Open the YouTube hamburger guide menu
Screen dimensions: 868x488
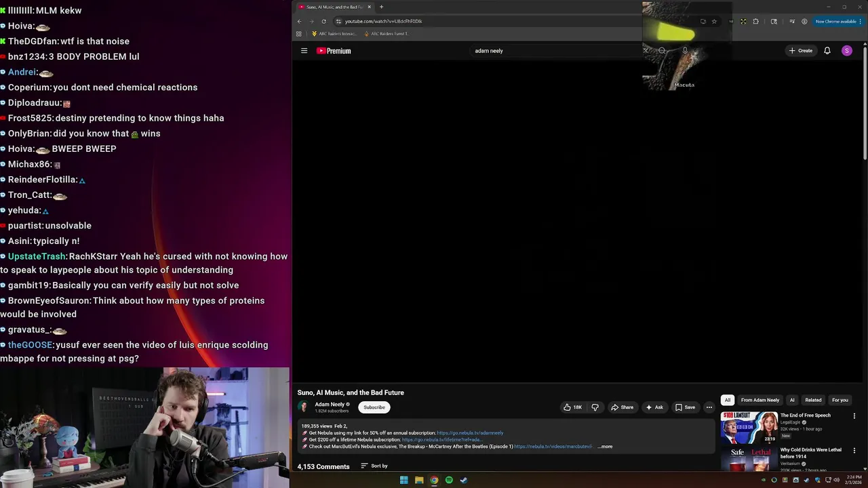pyautogui.click(x=304, y=51)
